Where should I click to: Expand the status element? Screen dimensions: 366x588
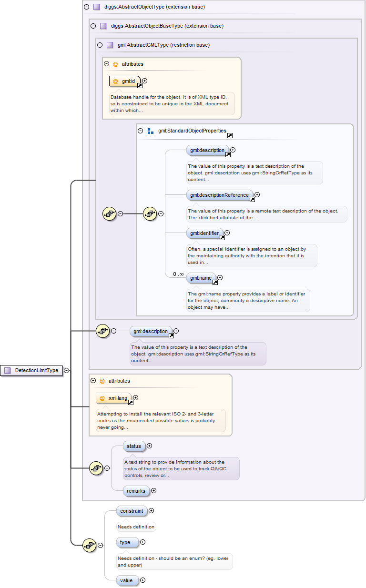[x=150, y=446]
